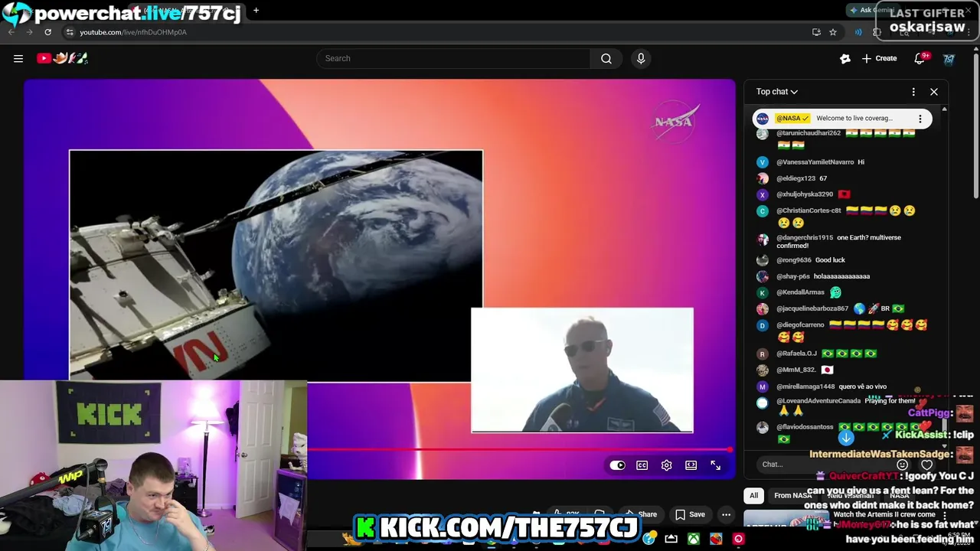
Task: Save video to a playlist
Action: click(x=689, y=514)
